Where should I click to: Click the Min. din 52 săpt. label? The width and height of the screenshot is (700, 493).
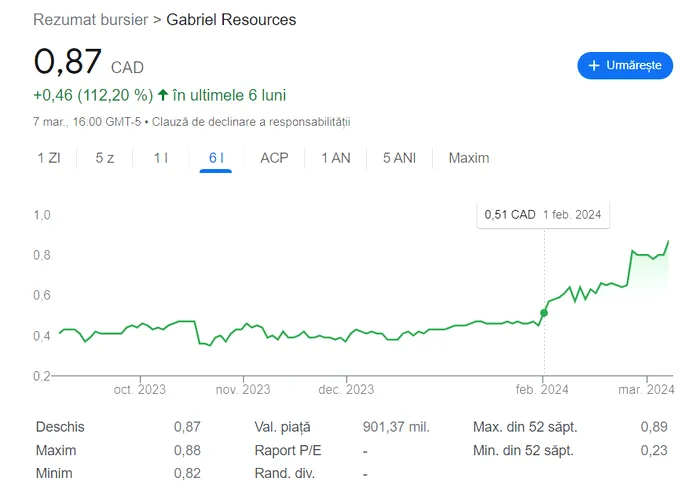click(x=523, y=451)
